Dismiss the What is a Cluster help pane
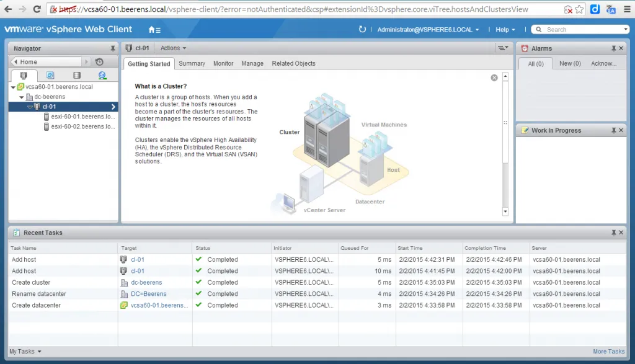 (494, 78)
